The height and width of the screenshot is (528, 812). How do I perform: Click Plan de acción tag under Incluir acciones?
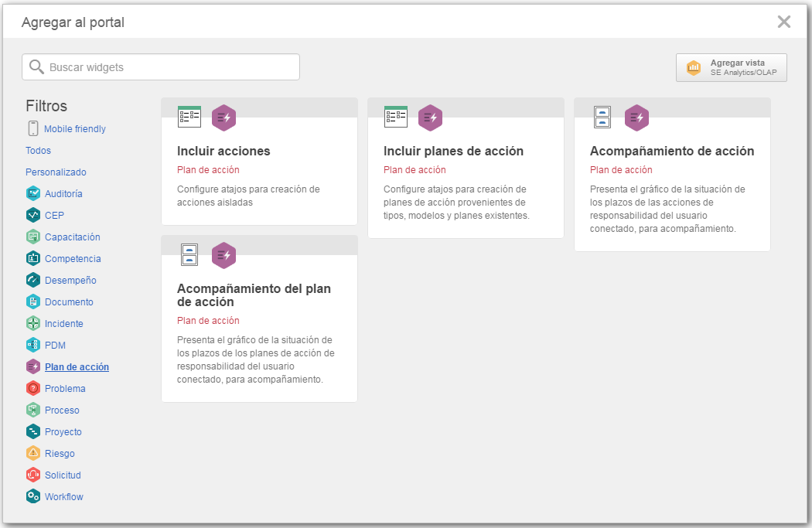[208, 170]
